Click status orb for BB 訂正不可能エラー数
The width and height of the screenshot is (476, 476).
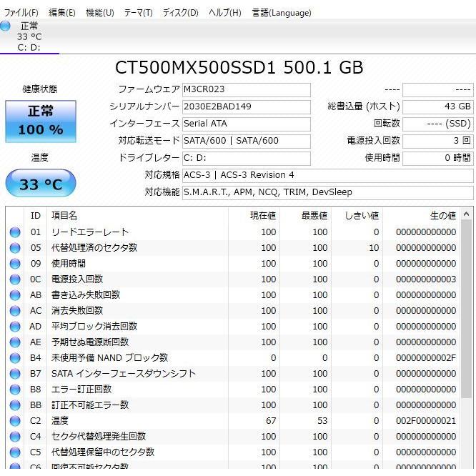tap(15, 405)
